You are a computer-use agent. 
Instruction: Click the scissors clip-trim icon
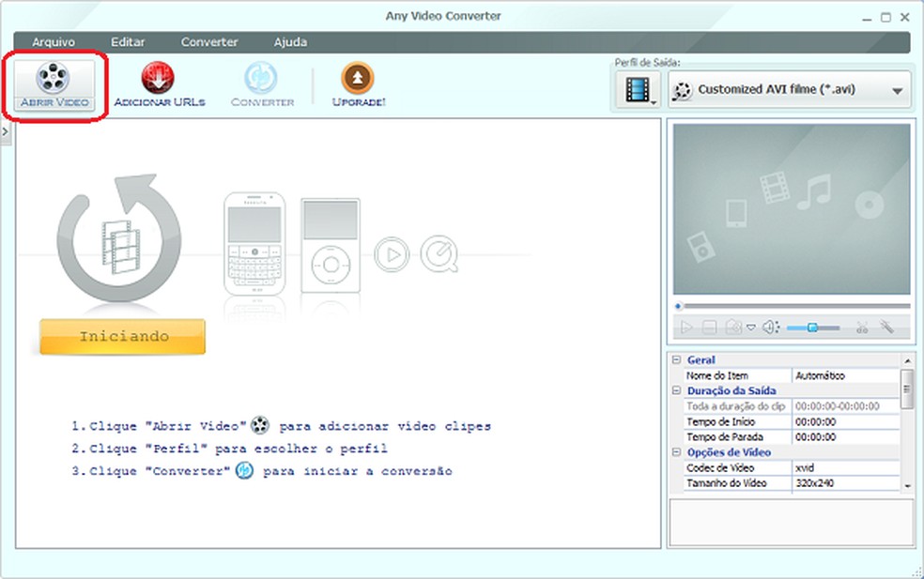click(862, 328)
